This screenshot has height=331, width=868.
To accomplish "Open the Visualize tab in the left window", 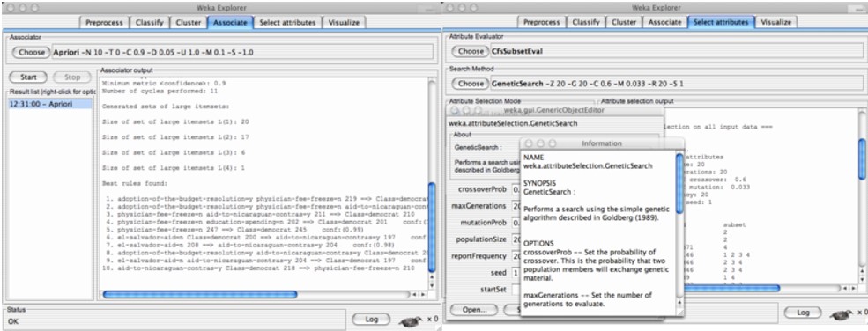I will (344, 23).
